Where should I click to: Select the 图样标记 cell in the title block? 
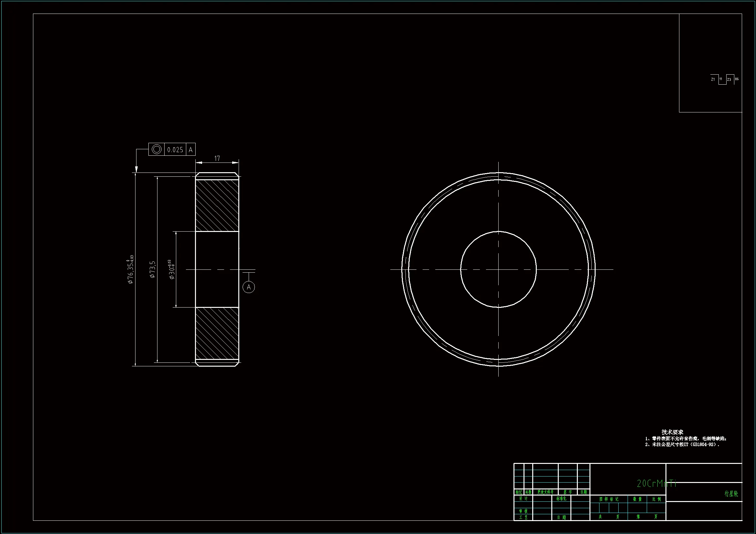click(x=609, y=499)
